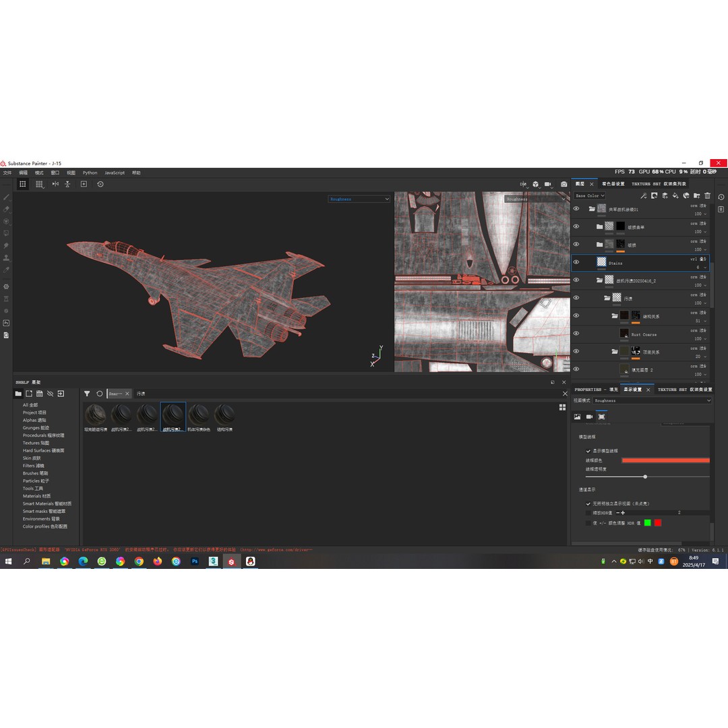Image resolution: width=728 pixels, height=728 pixels.
Task: Open the 文件 (File) menu
Action: [x=7, y=173]
